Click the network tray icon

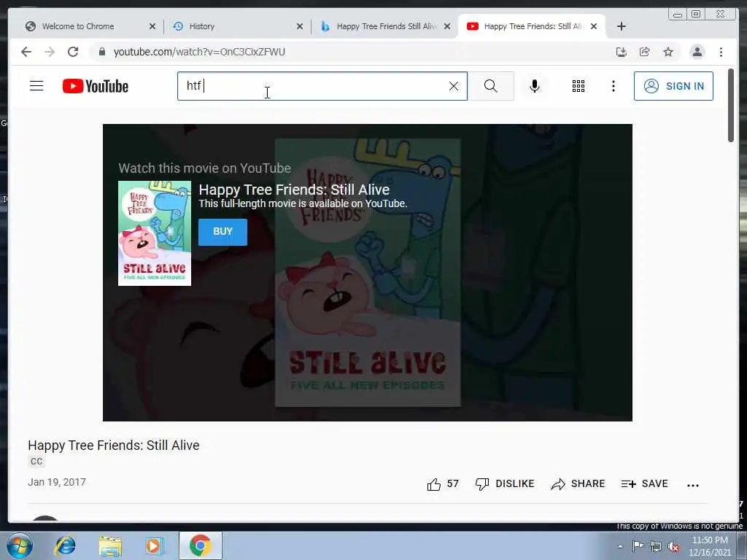tap(656, 546)
